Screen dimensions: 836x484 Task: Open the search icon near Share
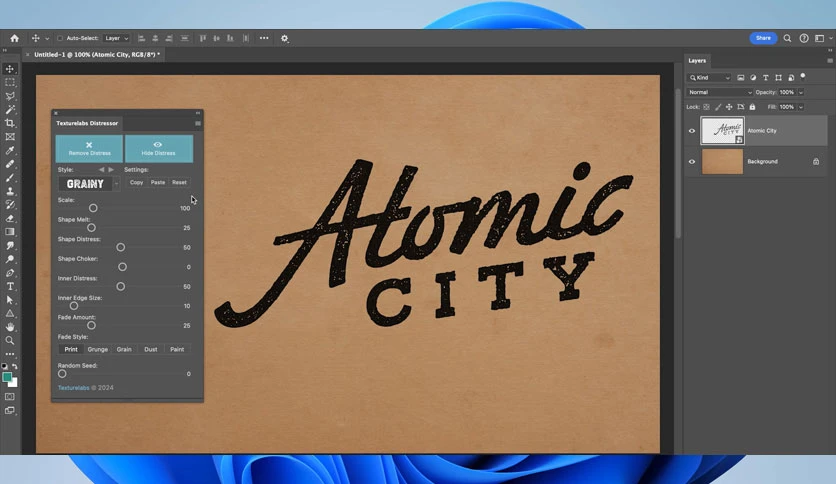tap(787, 38)
